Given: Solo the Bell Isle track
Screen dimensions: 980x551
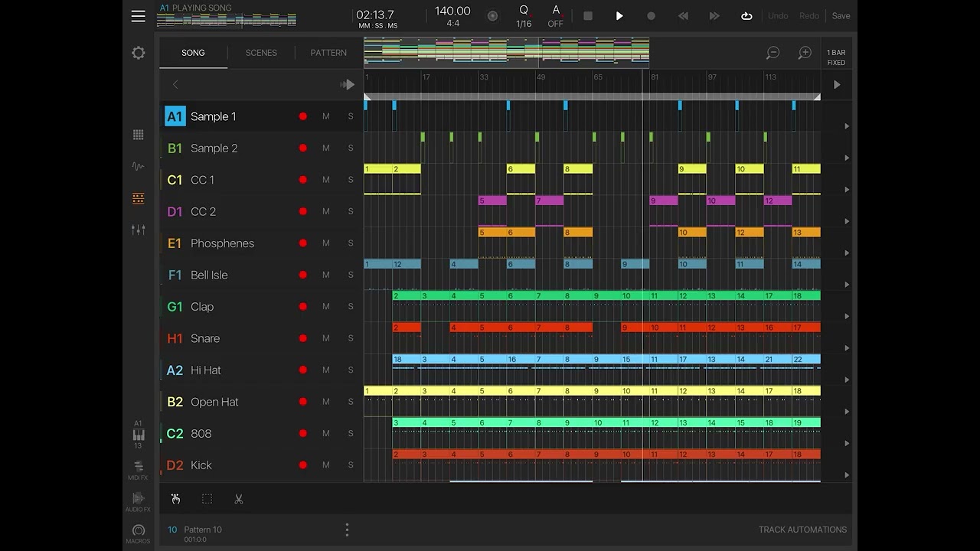Looking at the screenshot, I should point(351,275).
